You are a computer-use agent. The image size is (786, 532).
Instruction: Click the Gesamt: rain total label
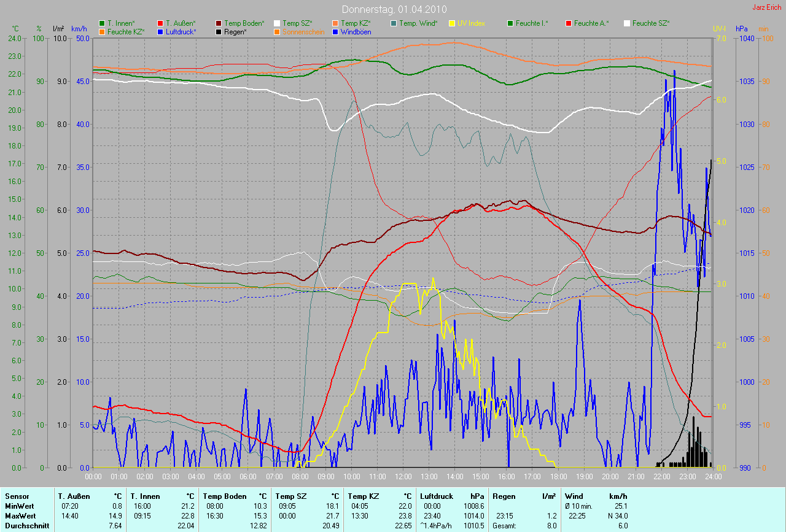[x=504, y=526]
